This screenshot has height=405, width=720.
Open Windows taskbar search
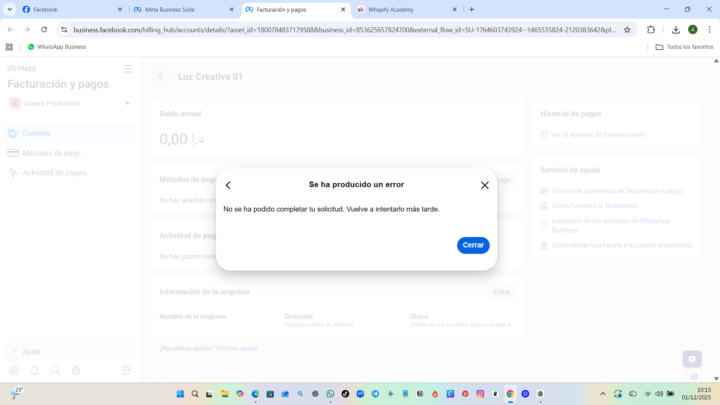click(195, 394)
